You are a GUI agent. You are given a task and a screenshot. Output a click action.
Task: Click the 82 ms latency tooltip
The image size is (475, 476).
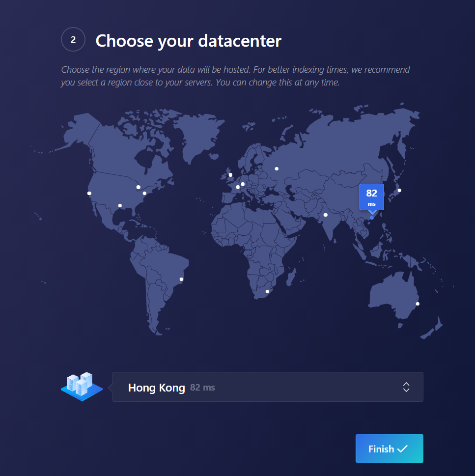371,197
